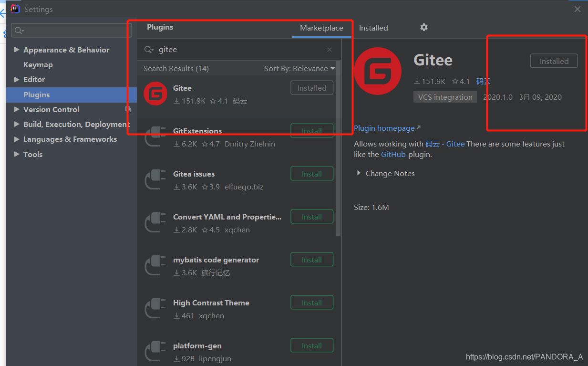The image size is (588, 366).
Task: Click the Size: 1.6M text
Action: 371,207
